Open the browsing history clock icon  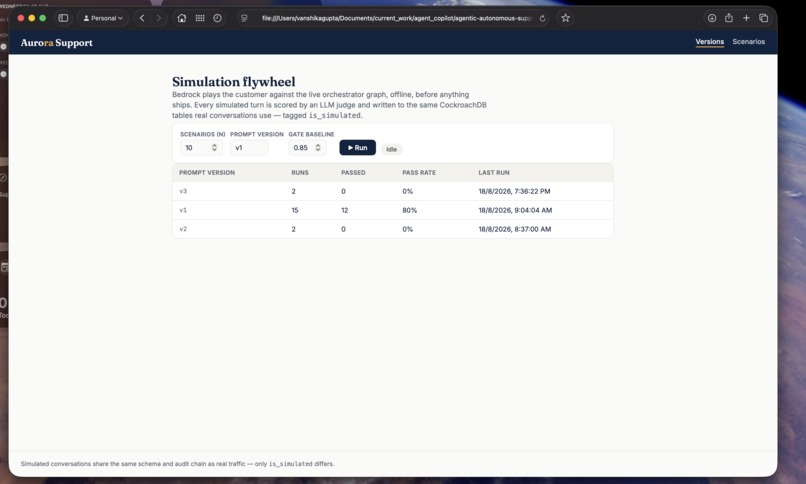(217, 18)
